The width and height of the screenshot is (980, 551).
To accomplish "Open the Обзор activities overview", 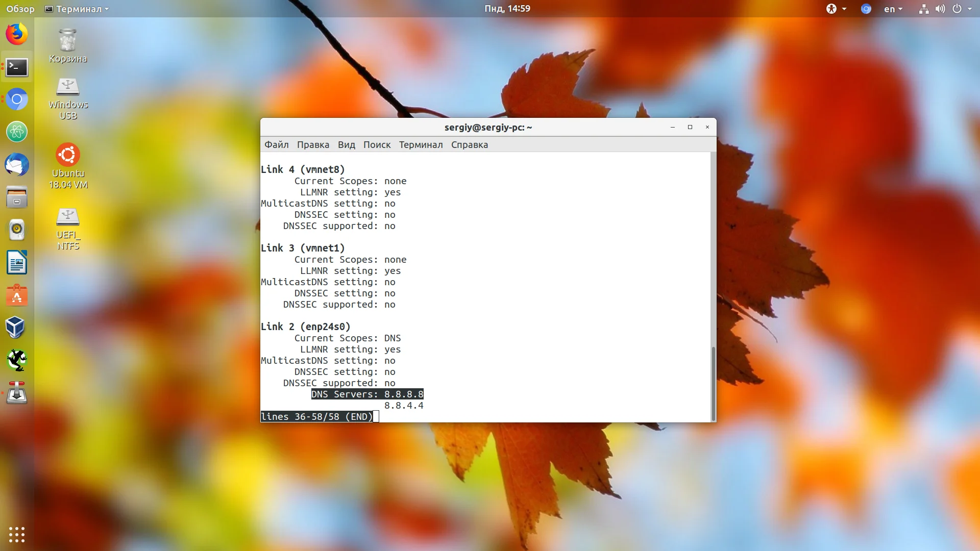I will (x=20, y=9).
